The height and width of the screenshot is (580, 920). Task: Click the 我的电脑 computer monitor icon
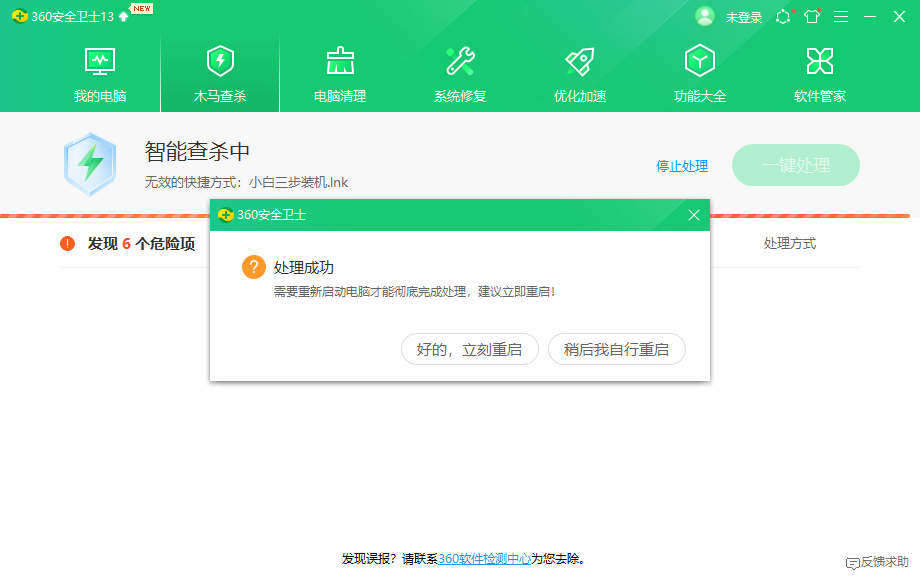tap(99, 61)
